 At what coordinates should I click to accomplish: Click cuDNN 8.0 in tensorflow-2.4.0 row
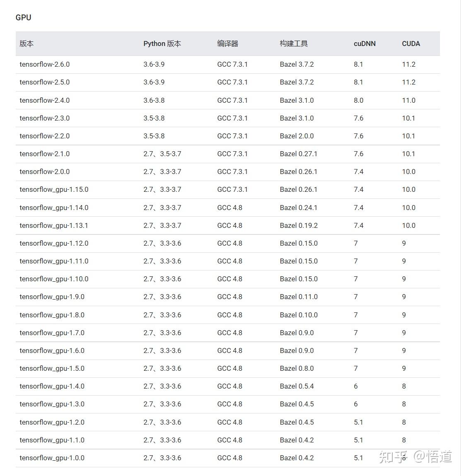pyautogui.click(x=358, y=100)
